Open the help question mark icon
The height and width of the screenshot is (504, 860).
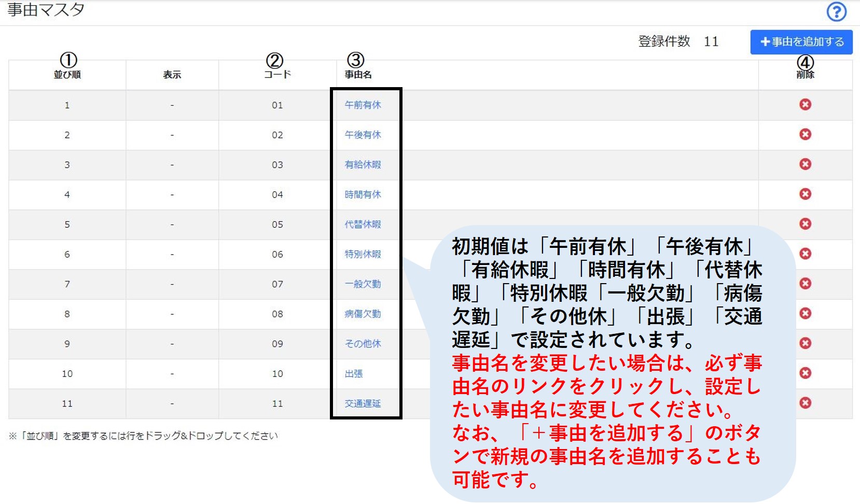(x=837, y=11)
